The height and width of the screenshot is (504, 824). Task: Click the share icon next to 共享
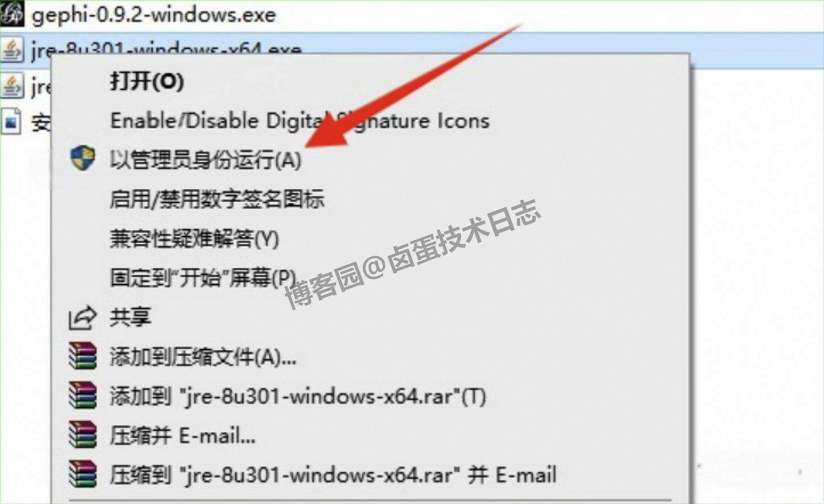click(82, 318)
